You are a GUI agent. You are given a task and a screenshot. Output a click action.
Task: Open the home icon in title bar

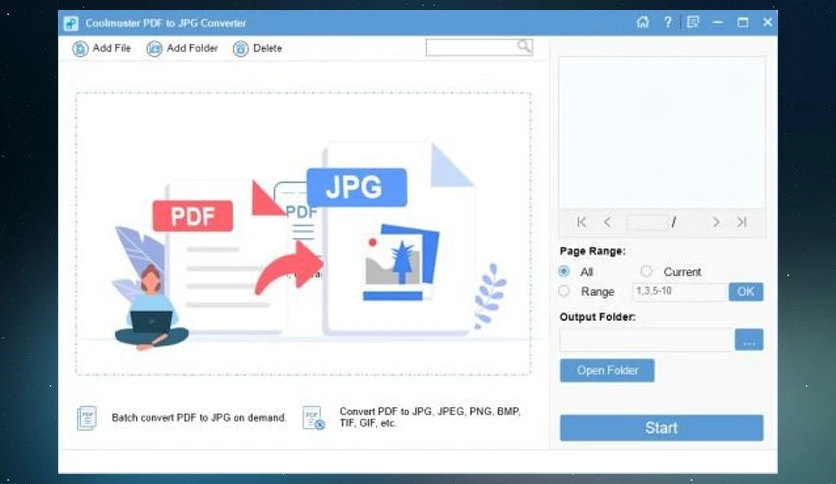(643, 22)
